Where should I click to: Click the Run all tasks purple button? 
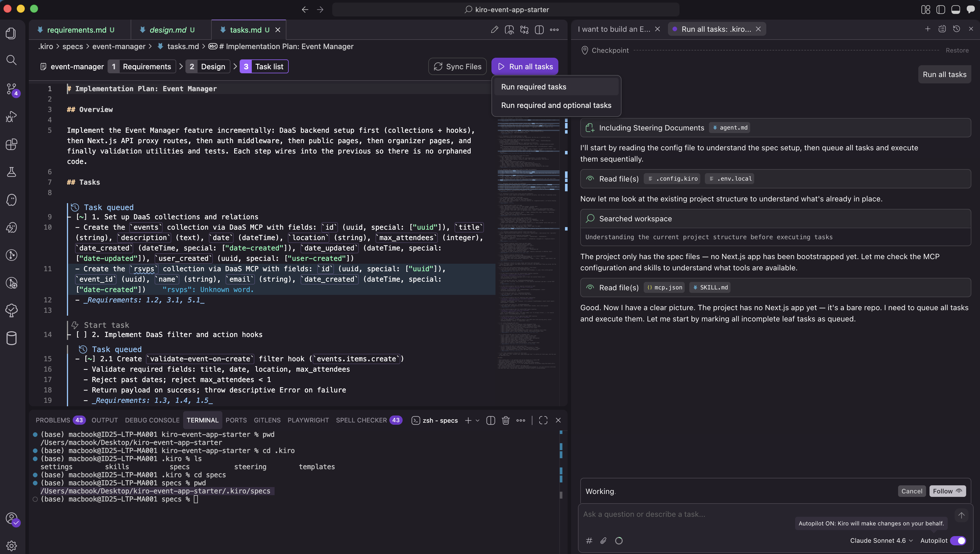coord(525,67)
